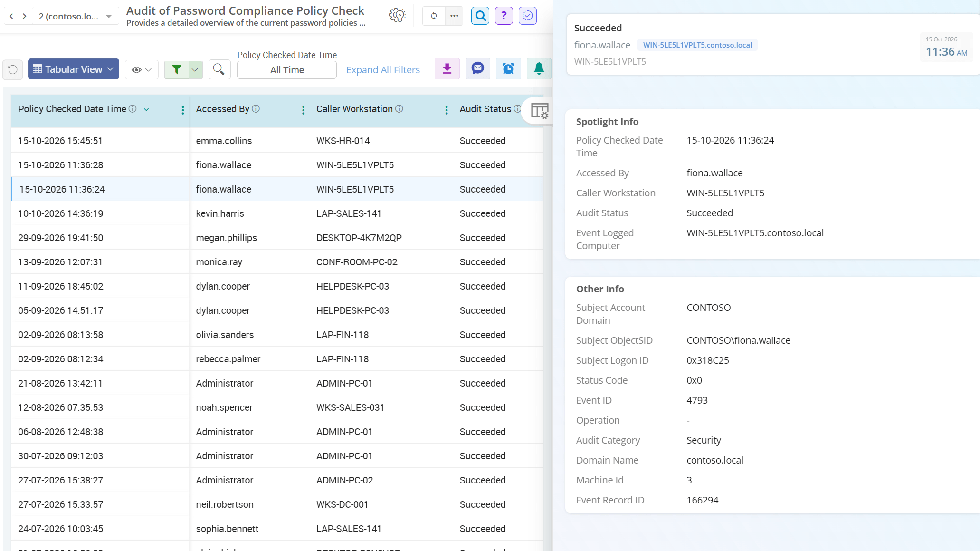Select the row dated 15-10-2026 11:36:28
This screenshot has width=980, height=551.
[277, 165]
